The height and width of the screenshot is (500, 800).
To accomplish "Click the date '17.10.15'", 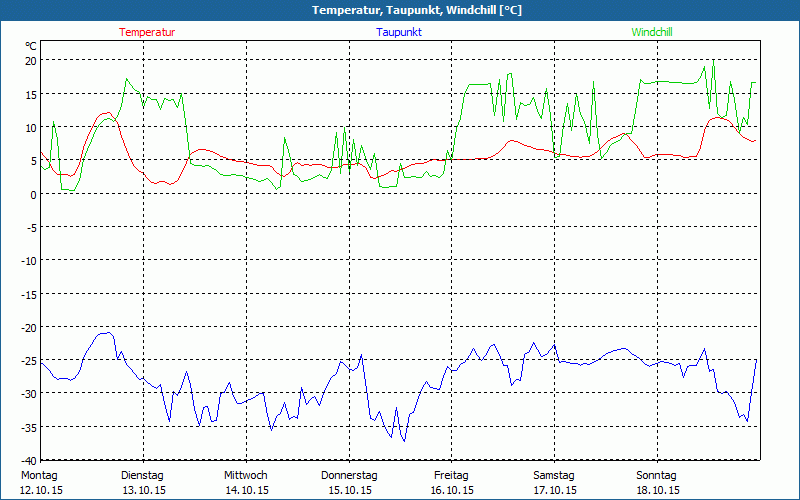I will click(x=555, y=490).
